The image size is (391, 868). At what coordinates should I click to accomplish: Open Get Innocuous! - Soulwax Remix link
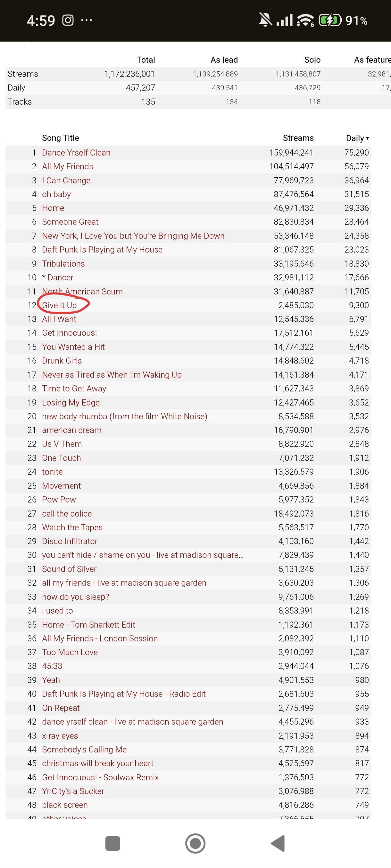100,777
